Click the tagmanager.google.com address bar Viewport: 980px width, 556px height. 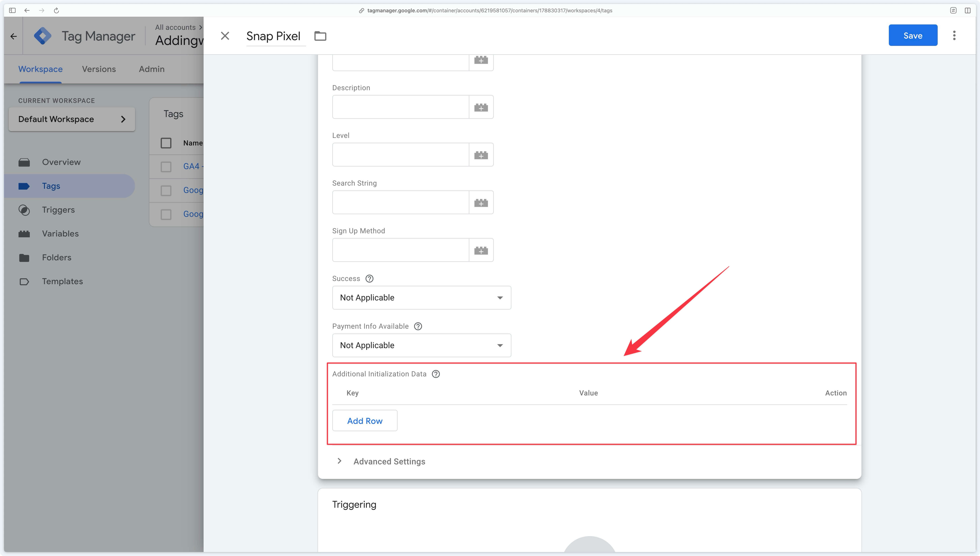click(485, 11)
